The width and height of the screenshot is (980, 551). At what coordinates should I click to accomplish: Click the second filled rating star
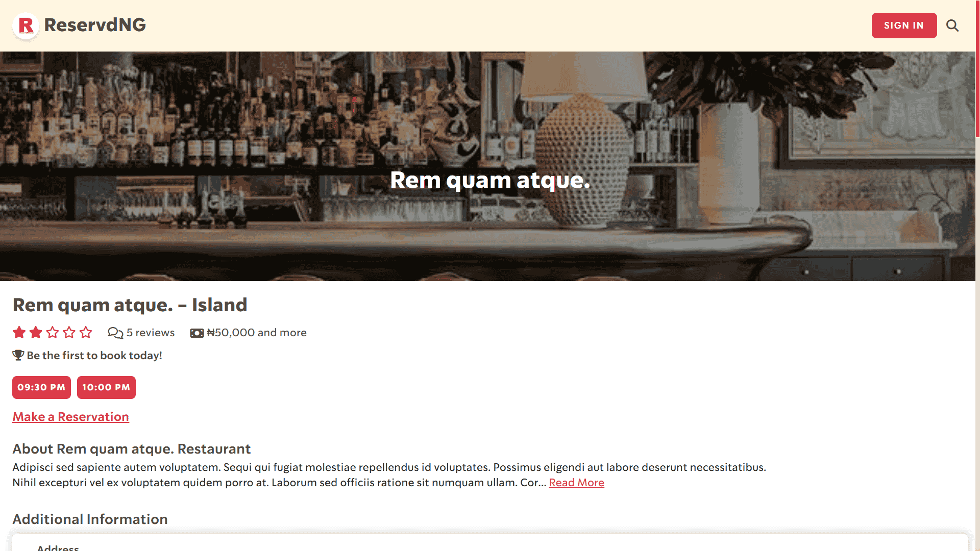click(x=36, y=333)
